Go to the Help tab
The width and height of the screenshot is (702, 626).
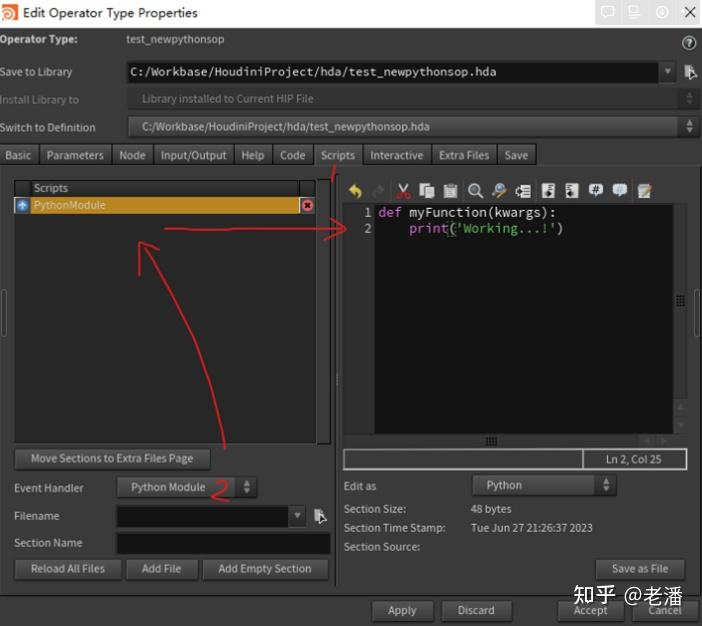pos(253,155)
